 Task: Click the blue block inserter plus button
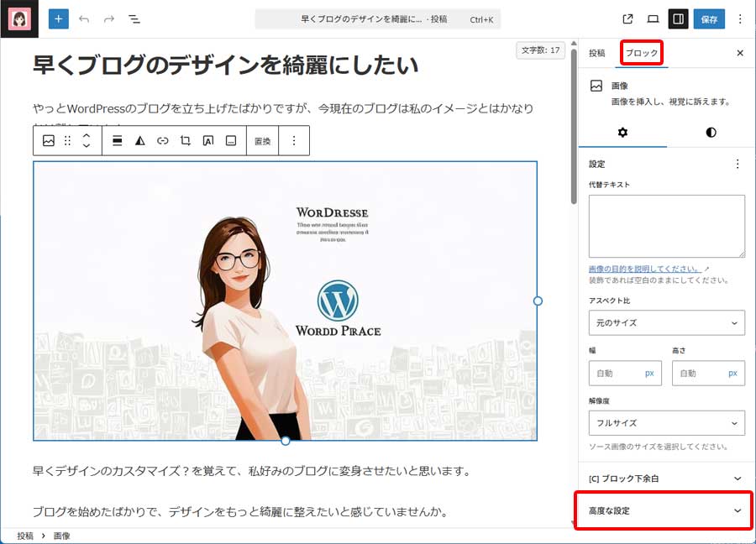59,18
